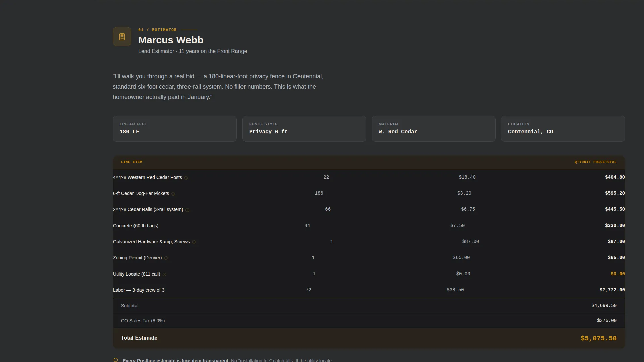Select the Labor 3-day crew of 3 row
The width and height of the screenshot is (644, 362).
click(369, 290)
